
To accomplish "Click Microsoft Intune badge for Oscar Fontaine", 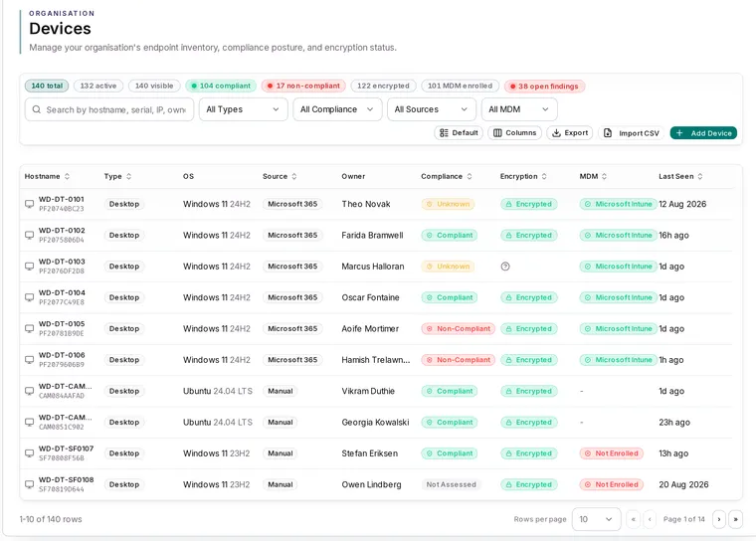I will 618,297.
